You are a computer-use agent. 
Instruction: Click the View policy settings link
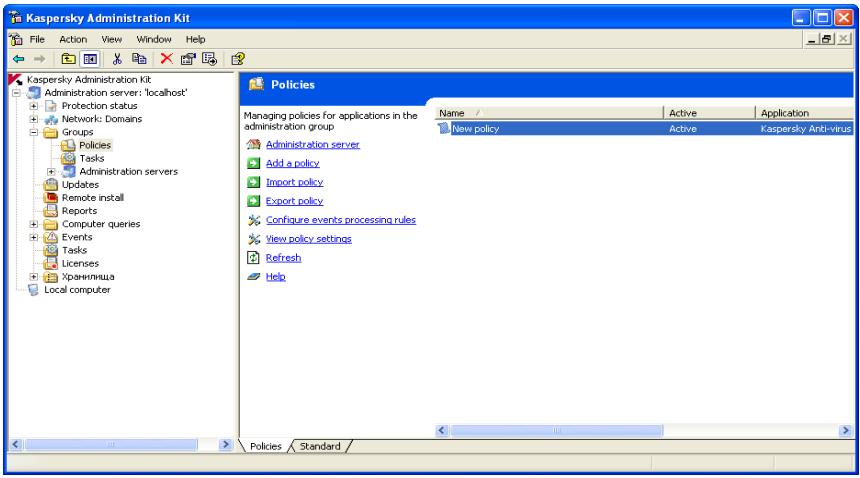[309, 239]
